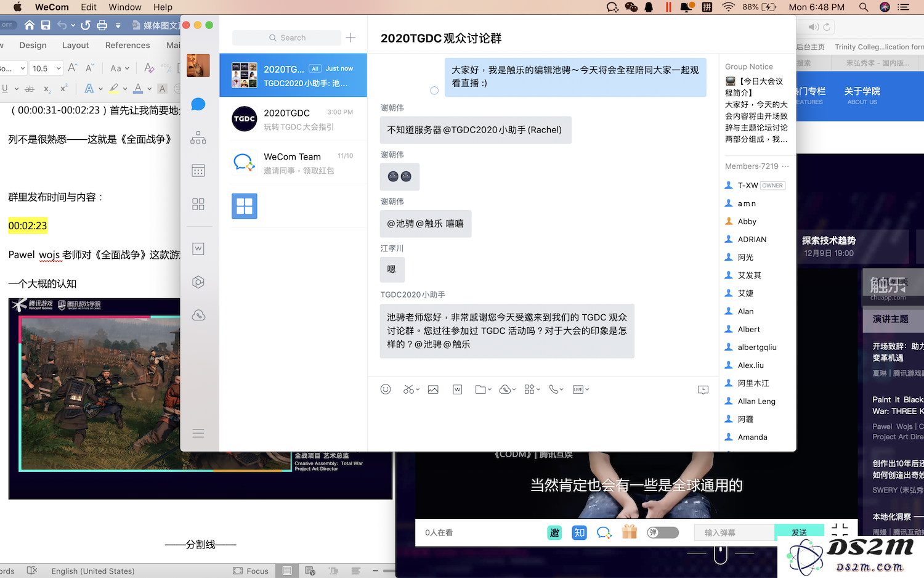The image size is (924, 578).
Task: Open the font size 10.5 dropdown
Action: click(59, 68)
